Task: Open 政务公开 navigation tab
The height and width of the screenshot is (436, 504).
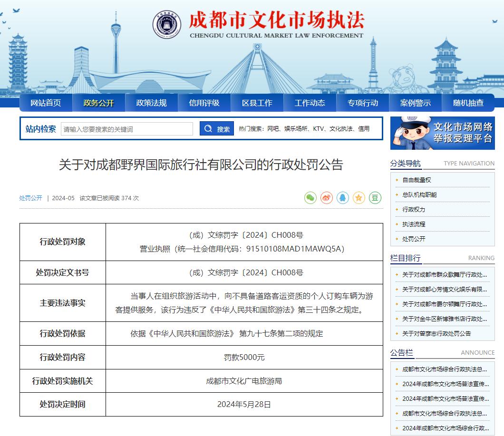Action: (98, 103)
